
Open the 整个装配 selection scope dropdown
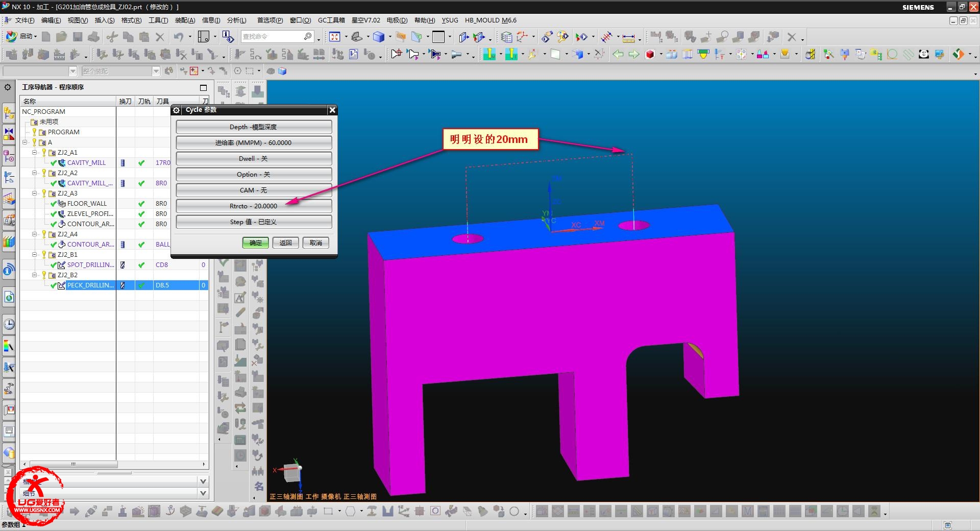point(156,71)
